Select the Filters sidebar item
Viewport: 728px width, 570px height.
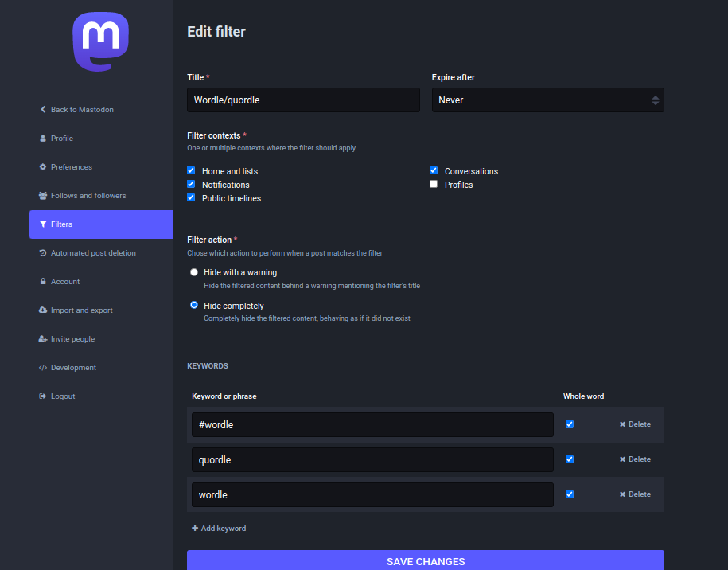tap(101, 224)
